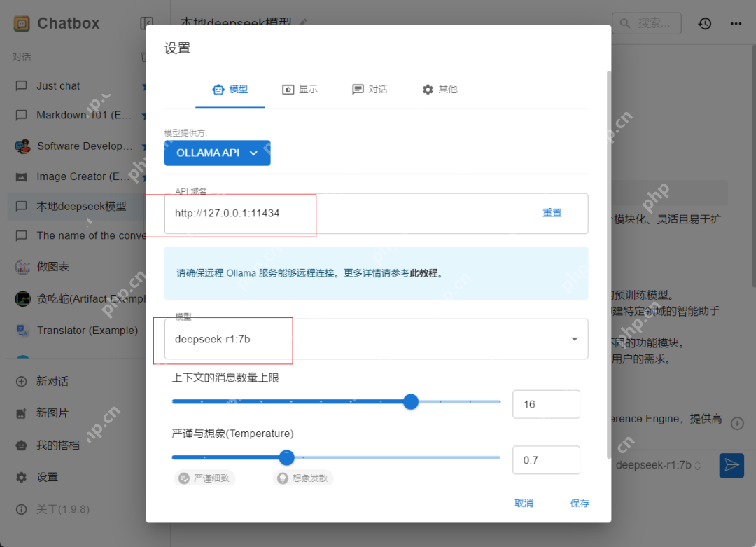Open the history clock icon top right

click(704, 23)
